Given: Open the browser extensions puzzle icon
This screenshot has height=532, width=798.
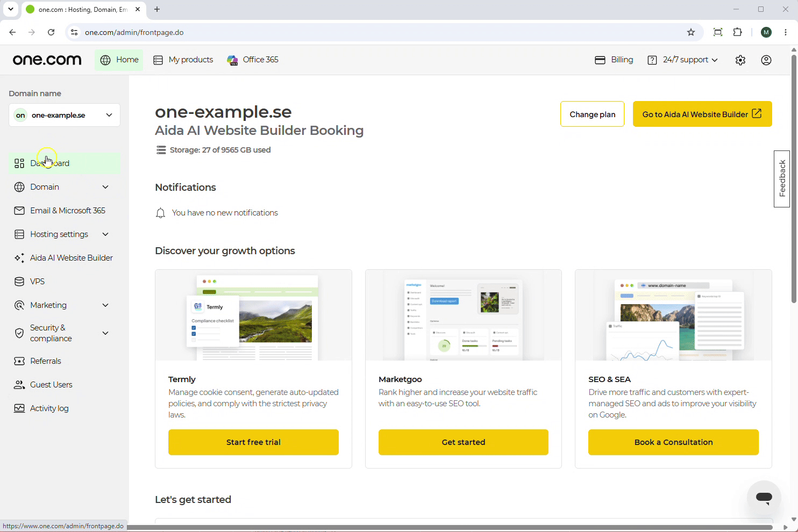Looking at the screenshot, I should click(x=738, y=32).
